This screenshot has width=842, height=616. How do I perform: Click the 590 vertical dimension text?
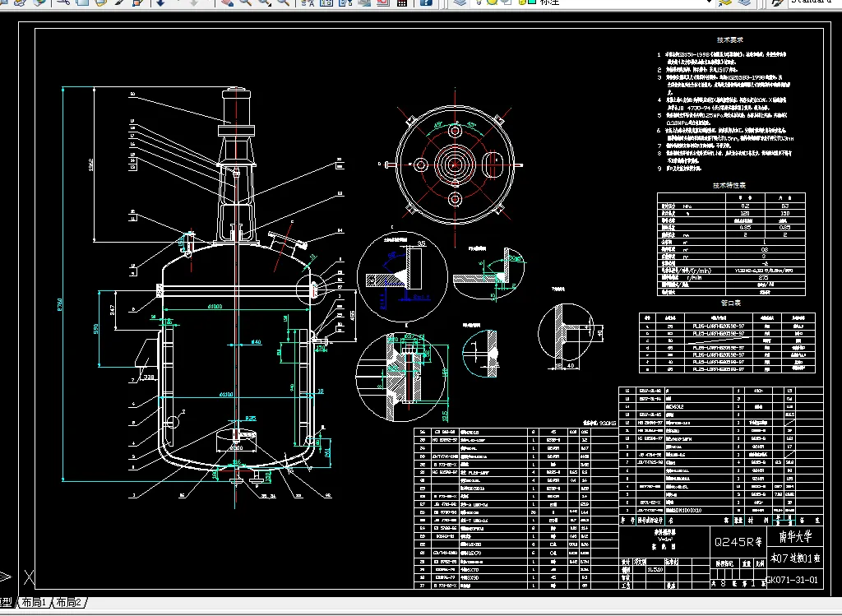tap(95, 329)
